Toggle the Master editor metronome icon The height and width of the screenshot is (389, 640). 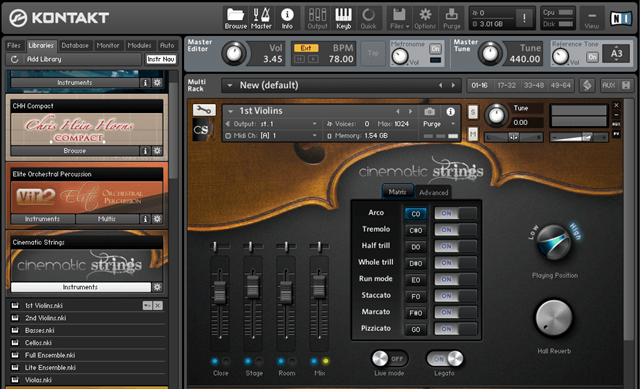(x=261, y=18)
